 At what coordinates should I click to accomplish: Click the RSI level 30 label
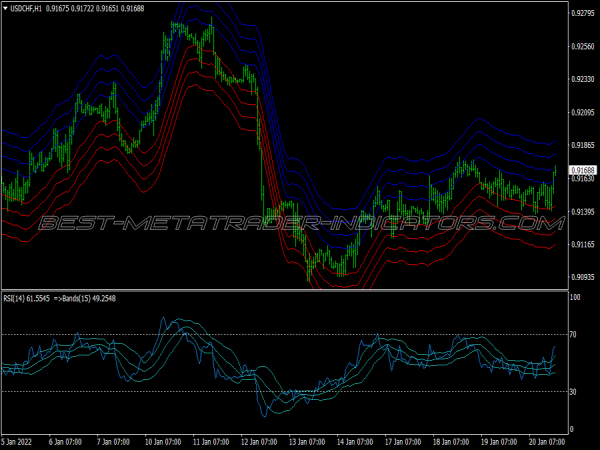click(x=573, y=392)
